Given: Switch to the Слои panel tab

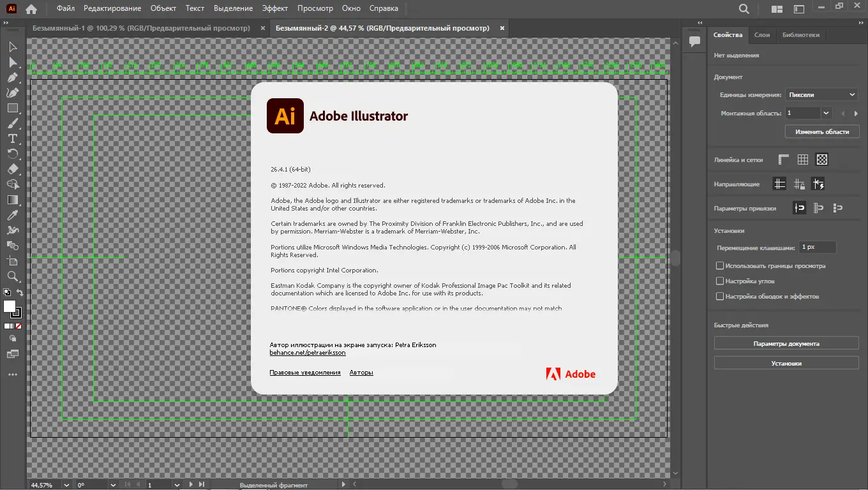Looking at the screenshot, I should [762, 35].
